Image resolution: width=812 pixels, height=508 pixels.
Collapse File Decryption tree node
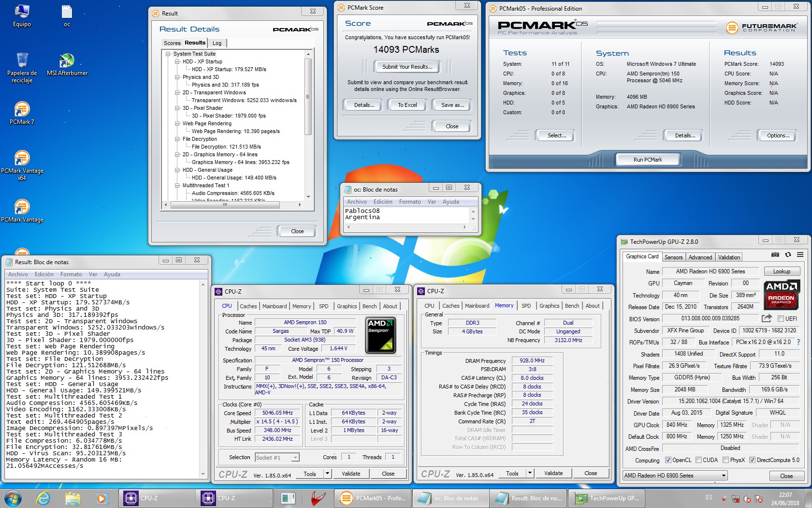(x=177, y=139)
